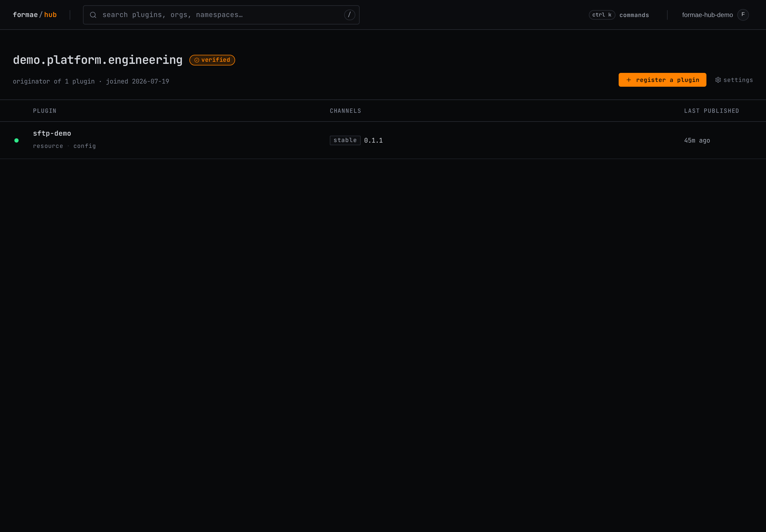766x532 pixels.
Task: Click the stable channel badge
Action: click(x=345, y=140)
